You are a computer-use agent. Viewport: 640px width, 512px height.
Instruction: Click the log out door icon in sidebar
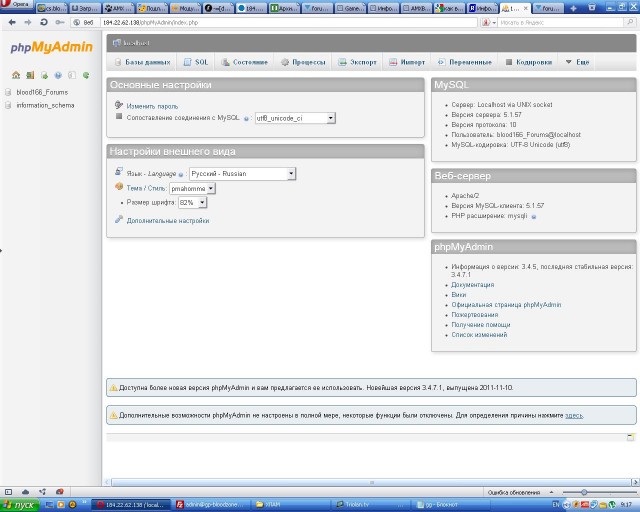click(30, 75)
